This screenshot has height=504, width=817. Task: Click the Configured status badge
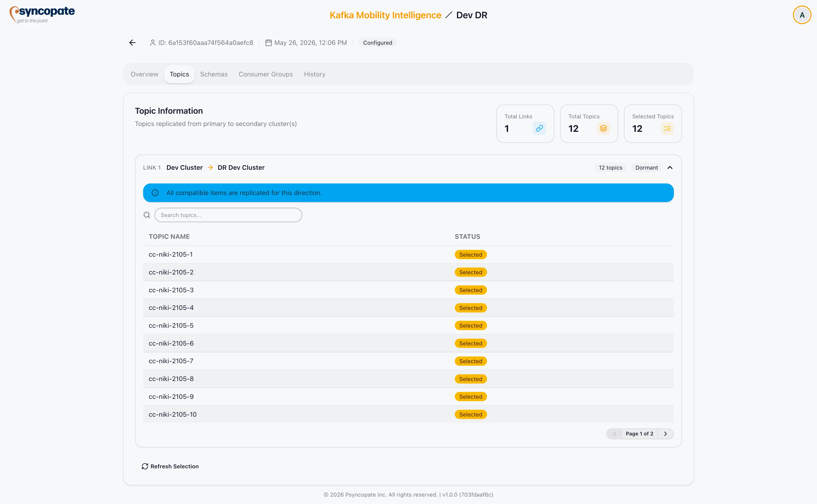[x=377, y=43]
